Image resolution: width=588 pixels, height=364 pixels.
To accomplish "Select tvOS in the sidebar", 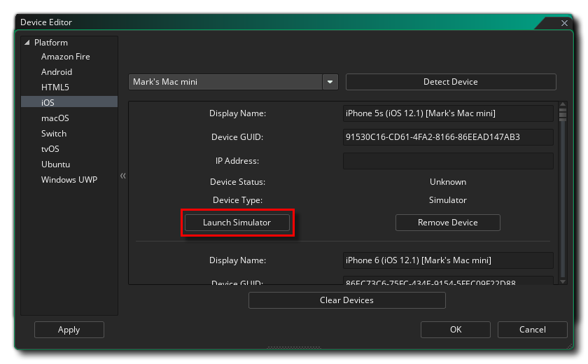I will pos(52,149).
